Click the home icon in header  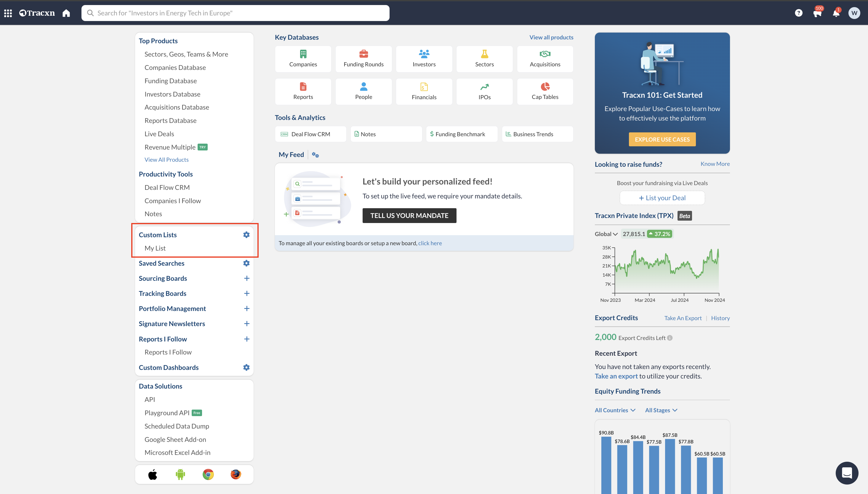click(x=66, y=13)
